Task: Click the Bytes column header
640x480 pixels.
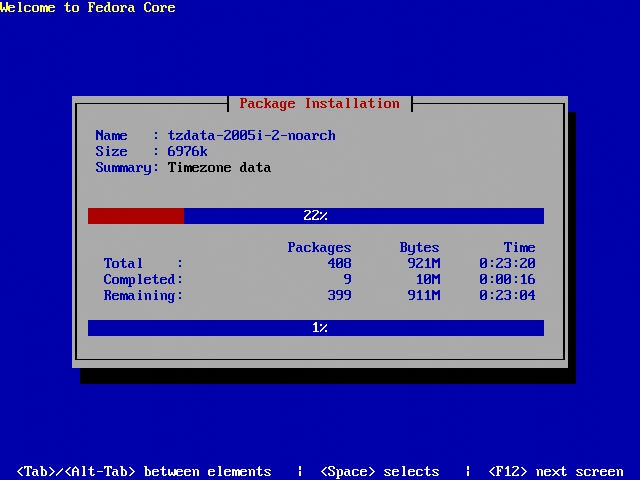Action: pyautogui.click(x=419, y=247)
